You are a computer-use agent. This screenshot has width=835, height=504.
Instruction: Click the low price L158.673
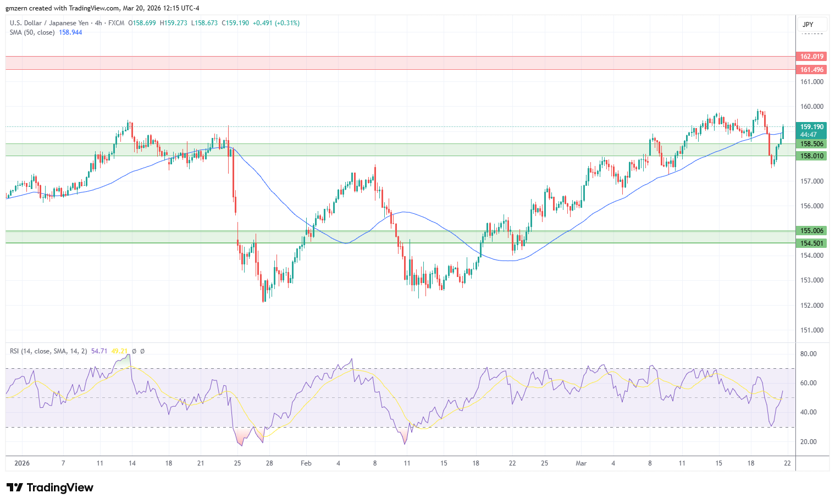coord(204,23)
